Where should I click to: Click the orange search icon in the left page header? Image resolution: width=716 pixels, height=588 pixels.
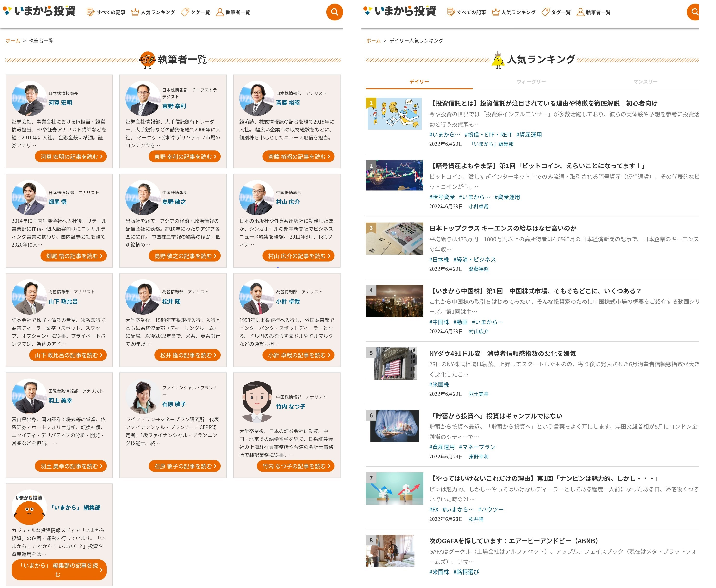334,12
